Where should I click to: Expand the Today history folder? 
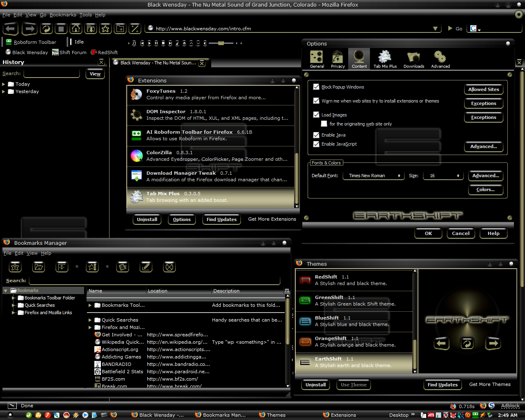(x=4, y=84)
